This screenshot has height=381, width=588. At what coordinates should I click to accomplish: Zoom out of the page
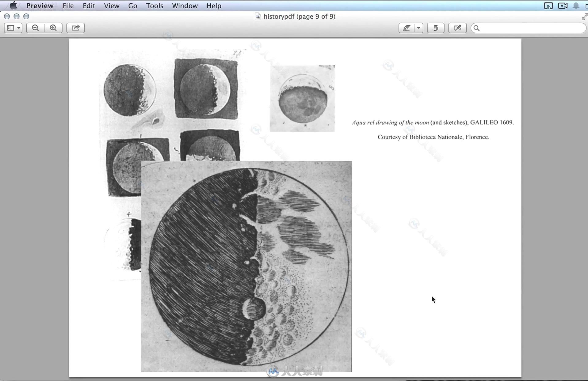coord(35,28)
